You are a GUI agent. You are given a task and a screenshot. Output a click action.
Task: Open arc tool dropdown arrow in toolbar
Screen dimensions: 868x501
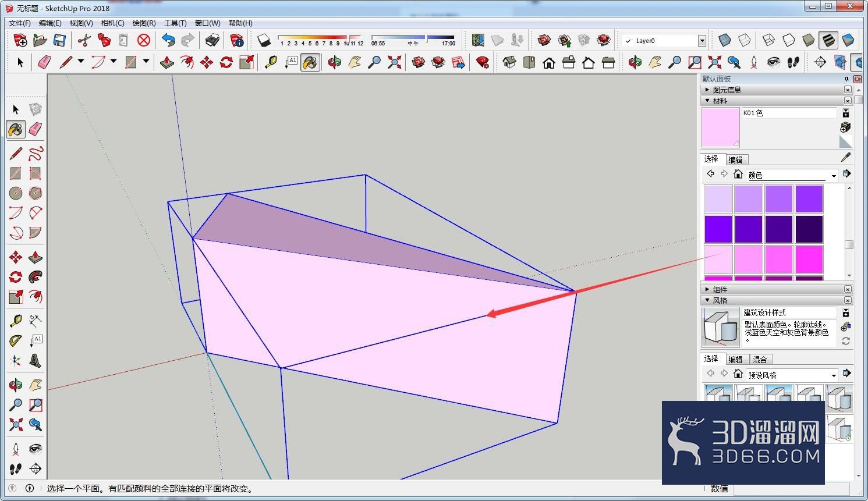(114, 61)
